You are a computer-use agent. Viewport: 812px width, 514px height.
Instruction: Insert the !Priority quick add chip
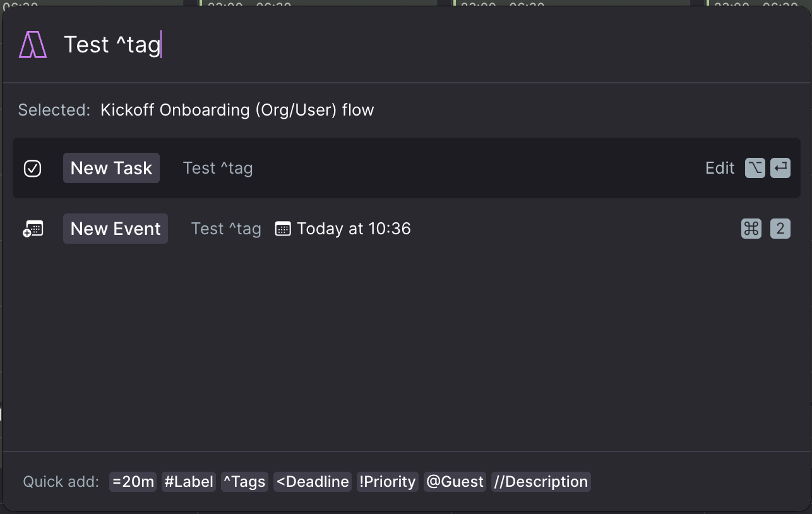[388, 482]
